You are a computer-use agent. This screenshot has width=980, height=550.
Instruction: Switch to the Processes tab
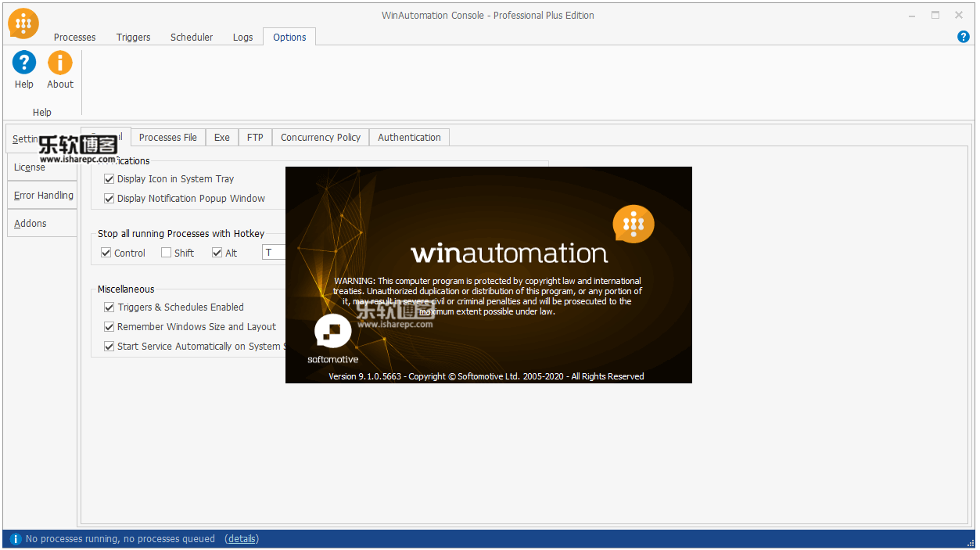coord(74,37)
